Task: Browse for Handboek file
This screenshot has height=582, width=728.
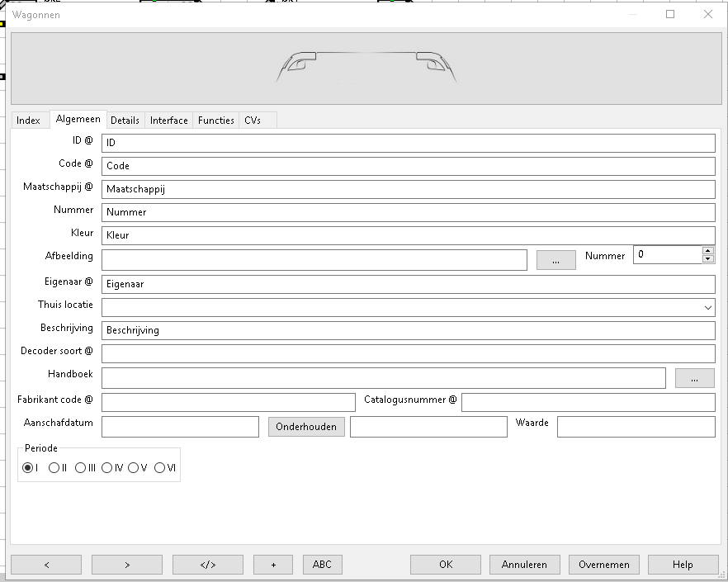Action: coord(694,378)
